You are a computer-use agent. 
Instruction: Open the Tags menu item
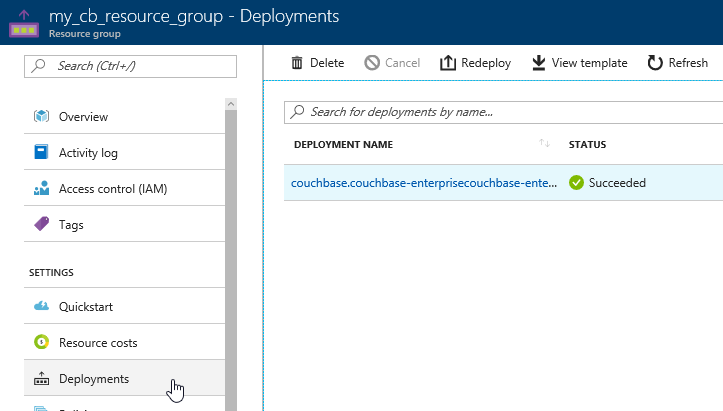tap(124, 224)
